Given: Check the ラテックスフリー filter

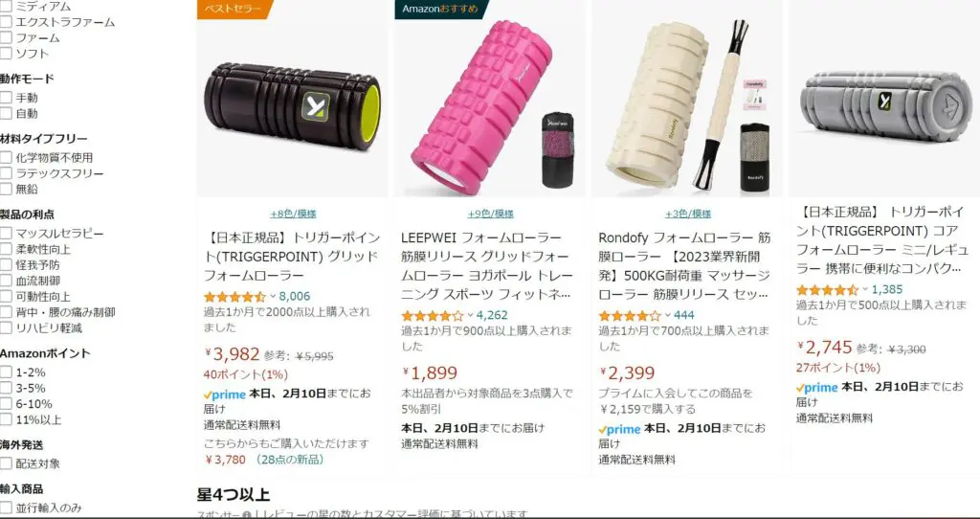Looking at the screenshot, I should pos(7,173).
